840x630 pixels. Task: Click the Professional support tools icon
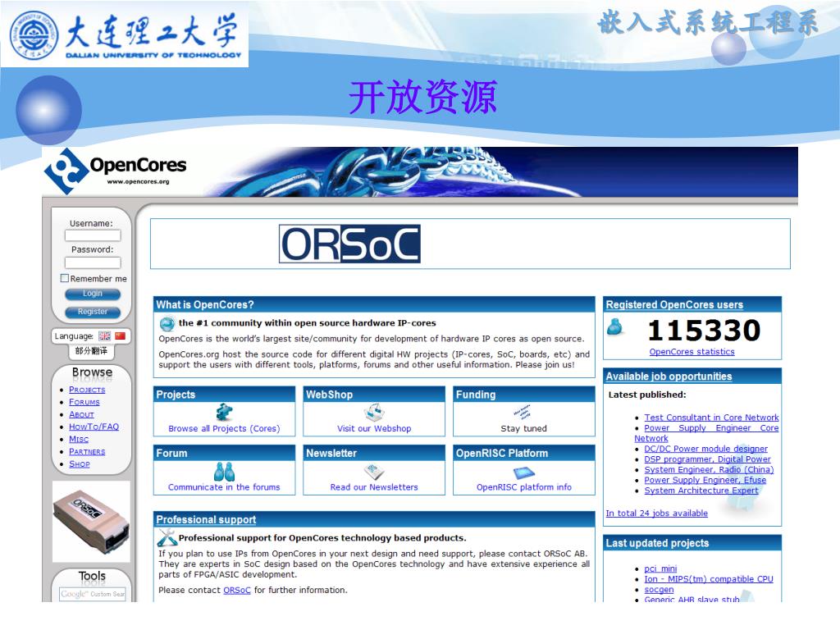[167, 537]
